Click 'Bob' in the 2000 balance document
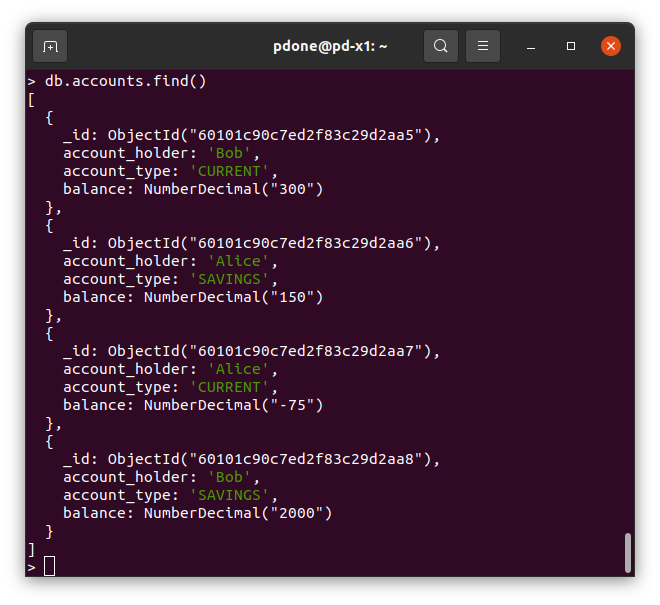Screen dimensions: 660x605 pyautogui.click(x=229, y=477)
